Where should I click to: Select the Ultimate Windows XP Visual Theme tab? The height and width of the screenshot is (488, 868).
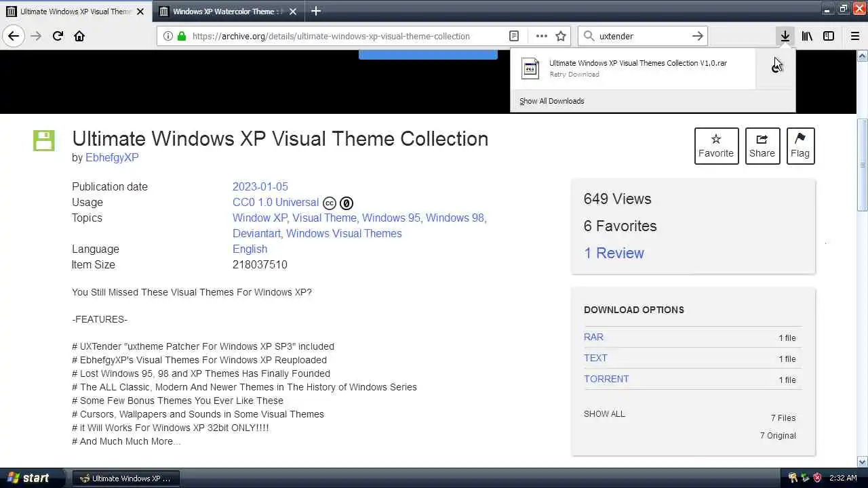[75, 12]
